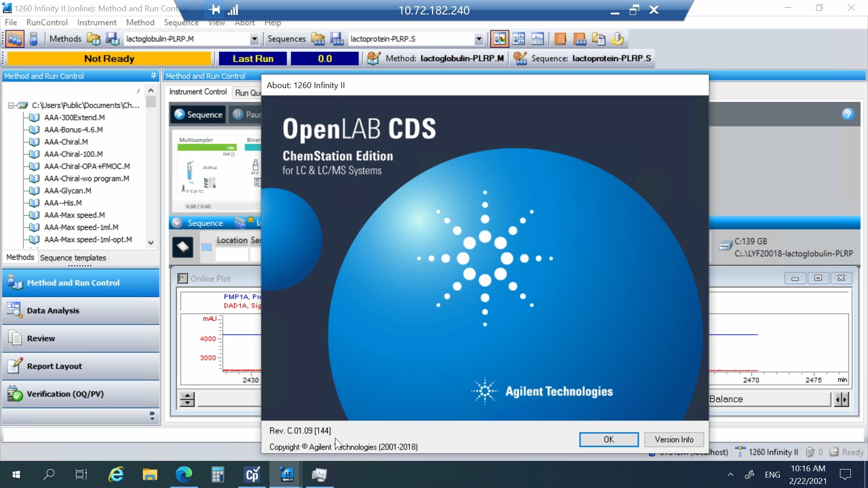Click the edit sequence icon beside Sequence label
Viewport: 868px width, 488px height.
click(520, 58)
